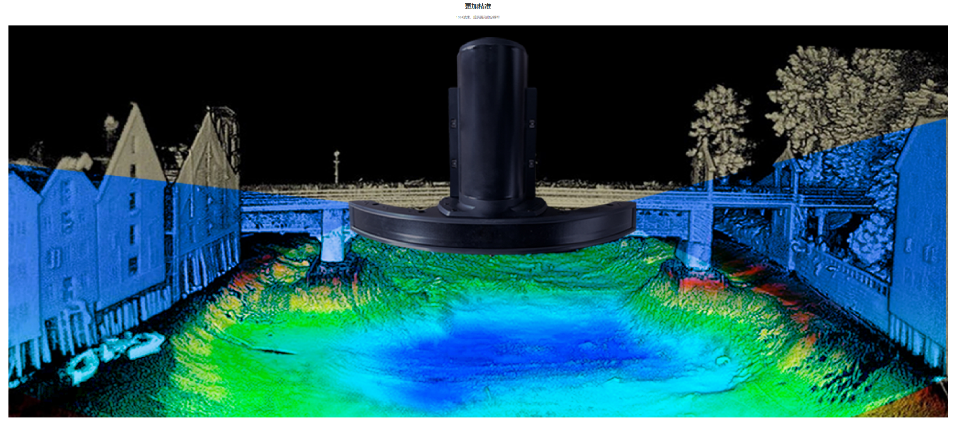980x433 pixels.
Task: Select the largest tree at upper right
Action: tap(848, 94)
